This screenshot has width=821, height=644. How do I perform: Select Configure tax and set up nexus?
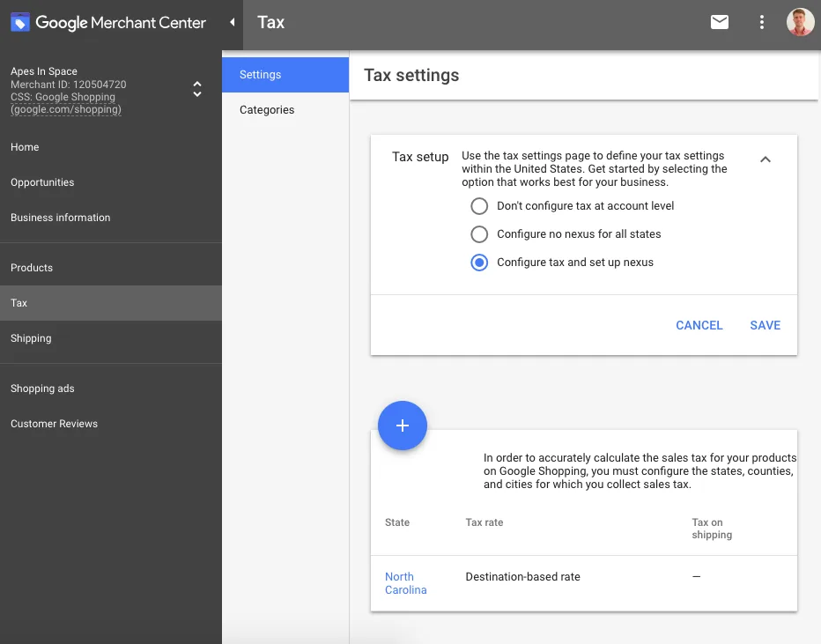pos(479,262)
